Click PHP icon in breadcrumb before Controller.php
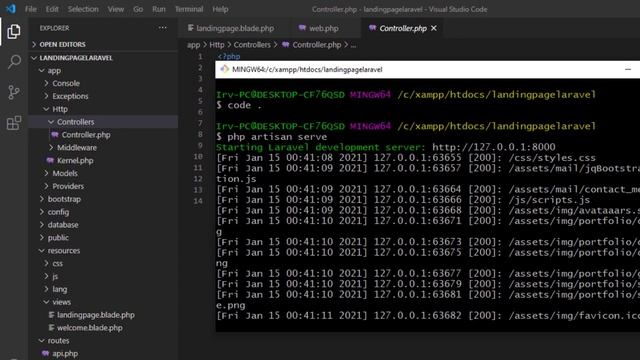 pyautogui.click(x=285, y=44)
